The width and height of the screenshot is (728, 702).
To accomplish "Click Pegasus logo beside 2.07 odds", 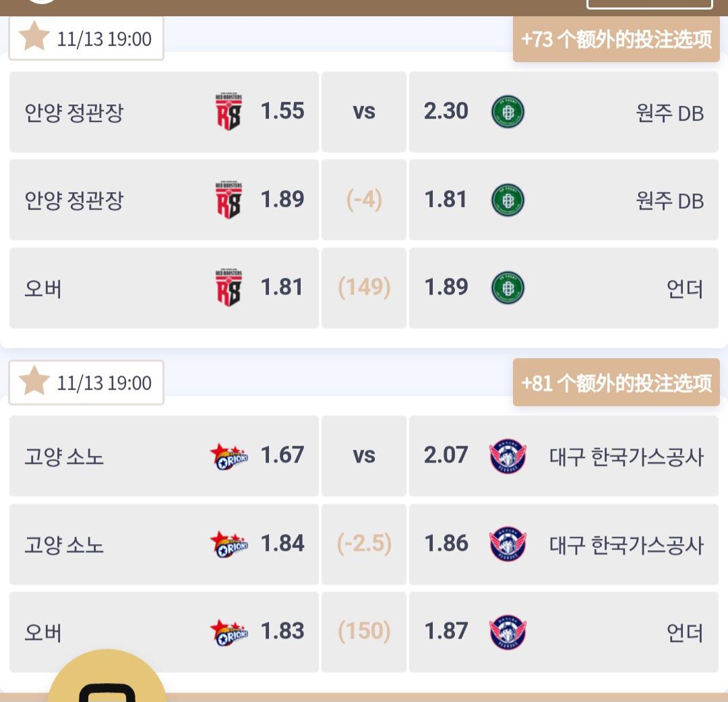I will tap(508, 457).
